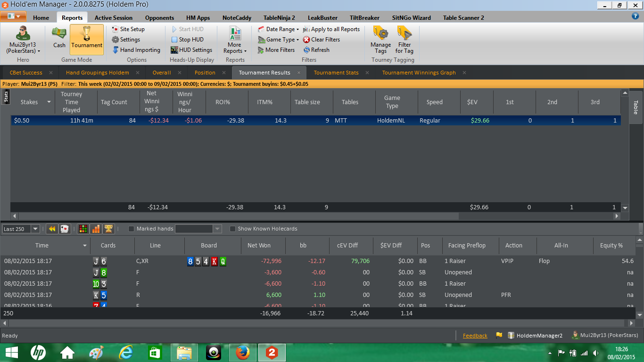Stop the HUD
The width and height of the screenshot is (644, 362).
click(x=187, y=40)
